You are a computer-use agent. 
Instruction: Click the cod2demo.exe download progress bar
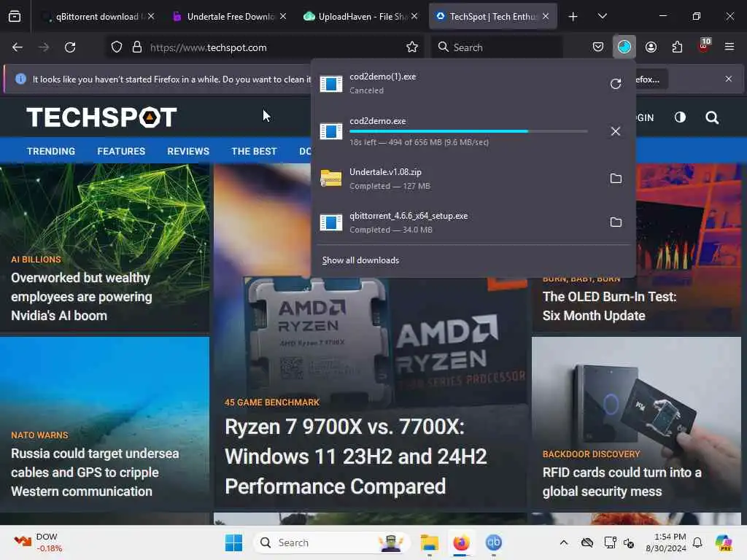tap(468, 131)
